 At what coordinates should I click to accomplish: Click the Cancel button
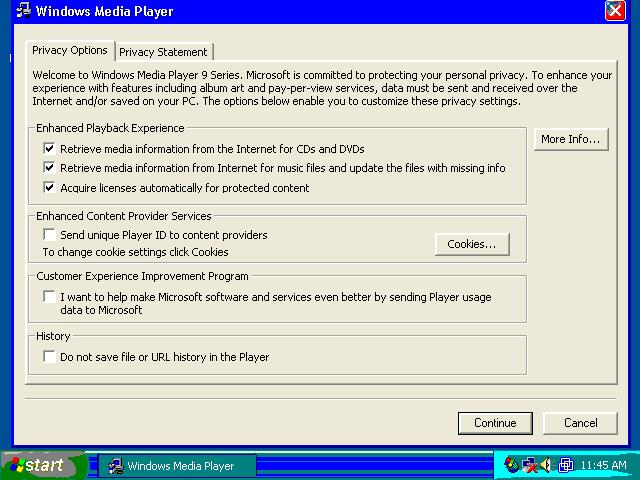(580, 423)
